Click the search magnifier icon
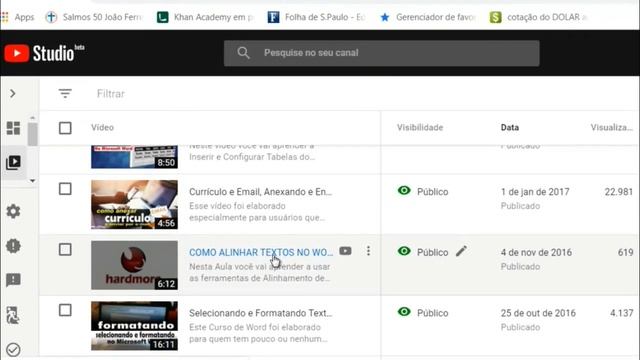 (243, 53)
